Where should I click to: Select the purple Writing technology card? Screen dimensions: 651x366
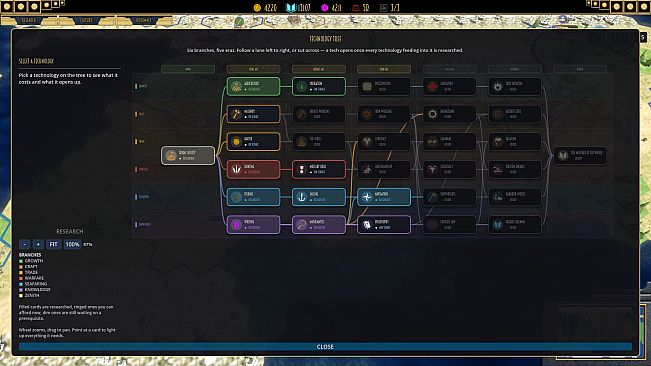[253, 224]
